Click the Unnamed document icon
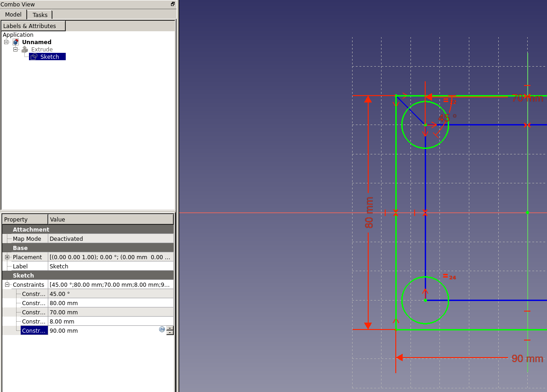The width and height of the screenshot is (547, 392). (16, 42)
